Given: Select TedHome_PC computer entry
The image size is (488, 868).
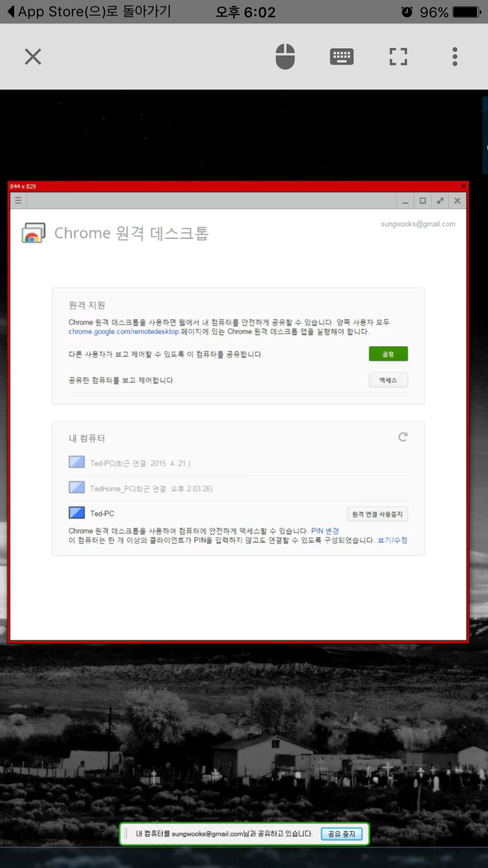Looking at the screenshot, I should (x=238, y=488).
